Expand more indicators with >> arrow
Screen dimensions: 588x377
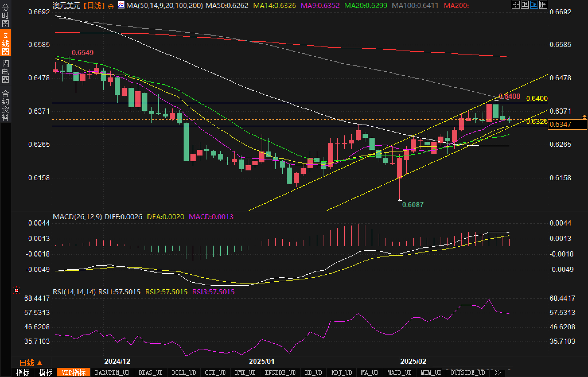click(x=498, y=373)
